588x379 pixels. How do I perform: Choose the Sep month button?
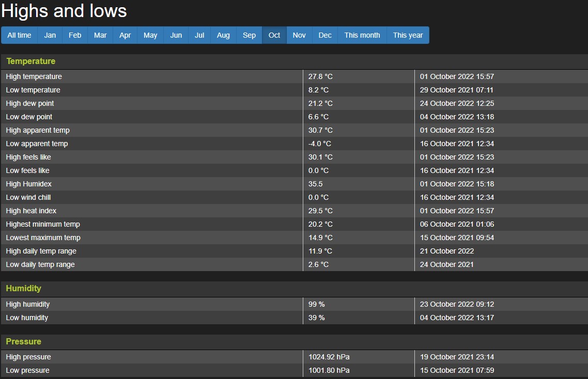249,35
